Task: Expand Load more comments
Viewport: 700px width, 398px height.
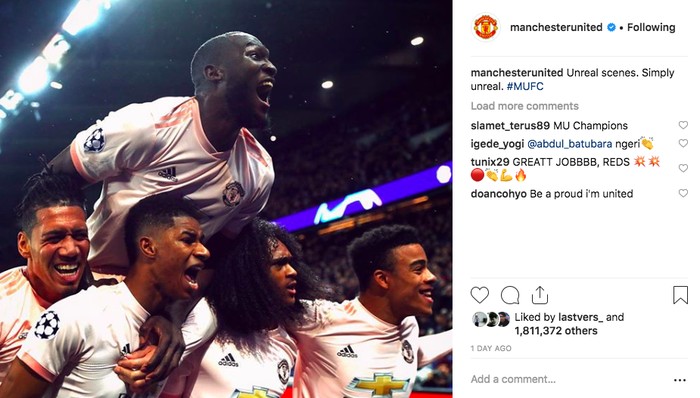Action: click(525, 106)
